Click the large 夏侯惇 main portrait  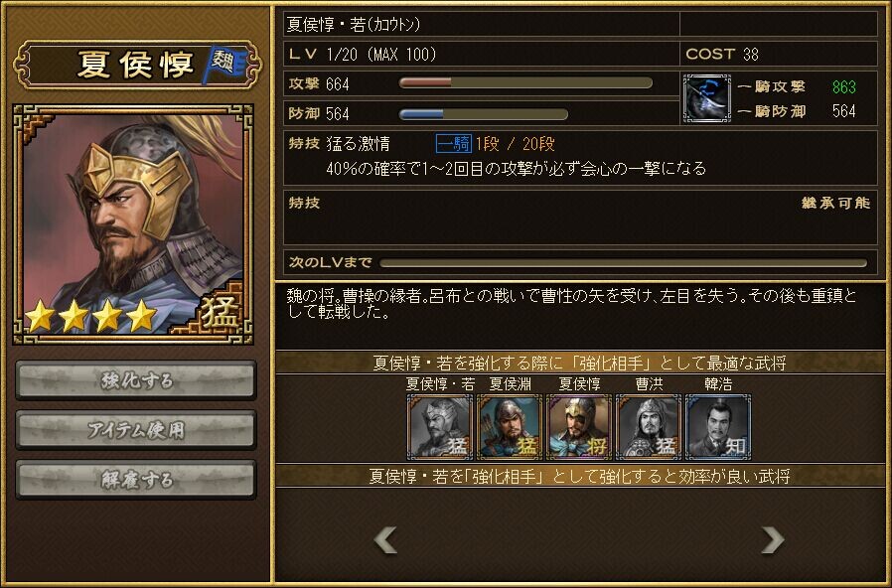133,224
